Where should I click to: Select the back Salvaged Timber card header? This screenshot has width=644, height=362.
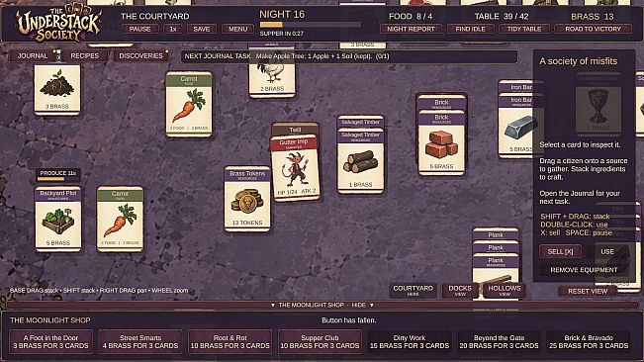tap(360, 123)
